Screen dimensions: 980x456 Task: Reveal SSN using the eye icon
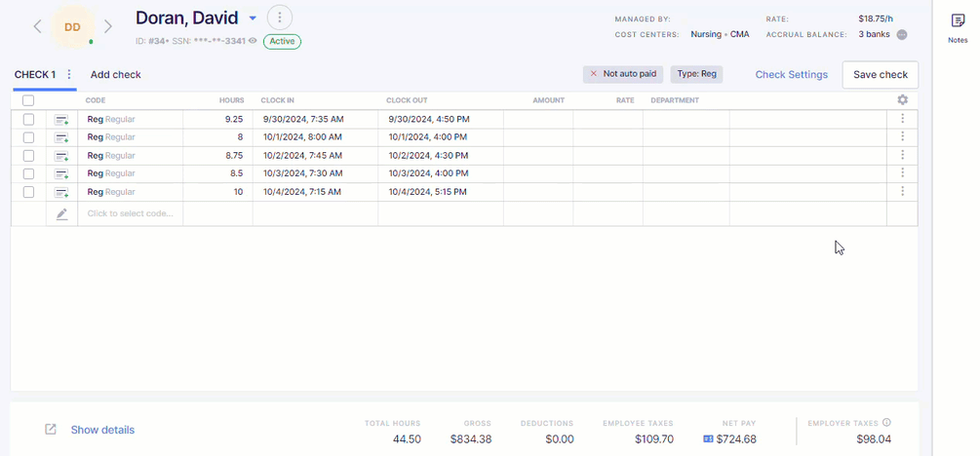click(253, 41)
